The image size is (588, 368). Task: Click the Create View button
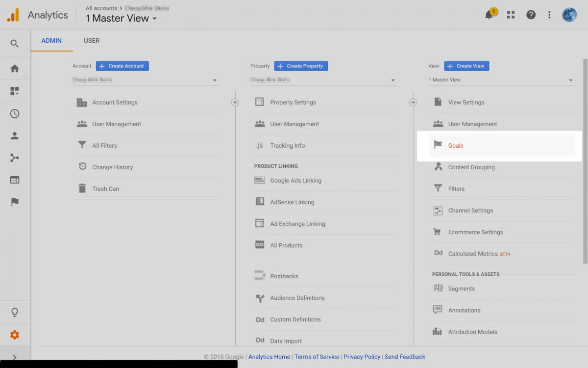(x=466, y=66)
